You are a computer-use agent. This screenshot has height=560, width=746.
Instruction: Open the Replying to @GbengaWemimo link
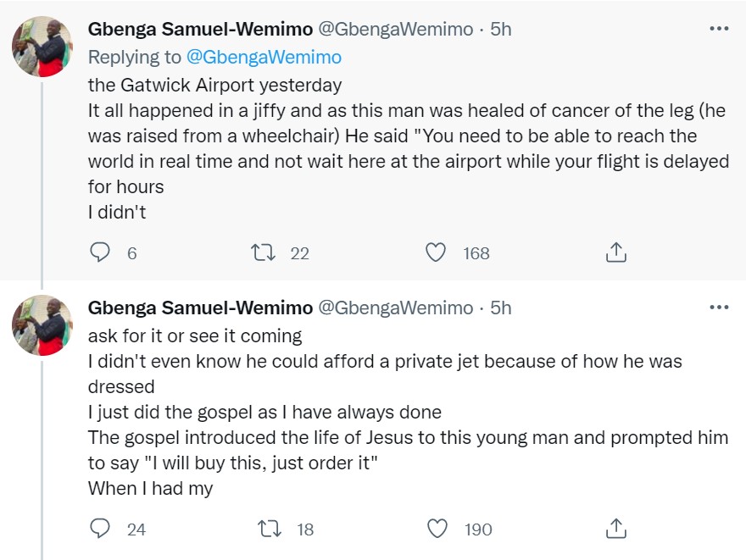264,57
